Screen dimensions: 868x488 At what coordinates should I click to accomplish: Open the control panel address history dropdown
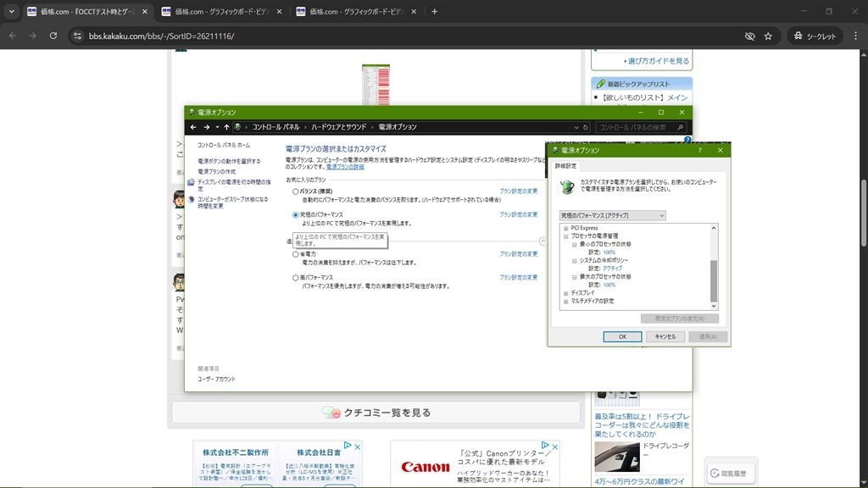576,127
